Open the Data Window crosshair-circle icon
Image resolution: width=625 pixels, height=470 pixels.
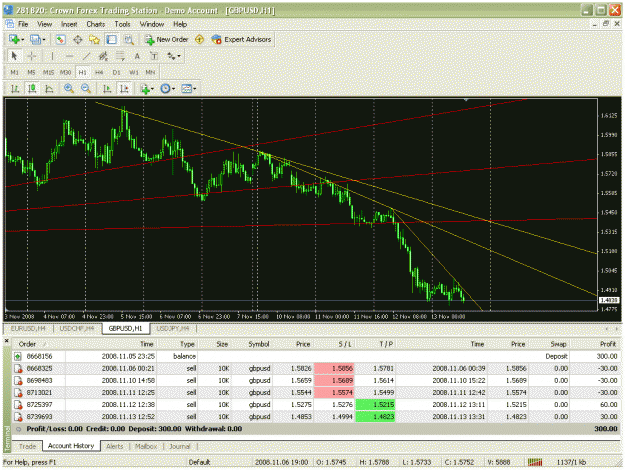point(78,39)
